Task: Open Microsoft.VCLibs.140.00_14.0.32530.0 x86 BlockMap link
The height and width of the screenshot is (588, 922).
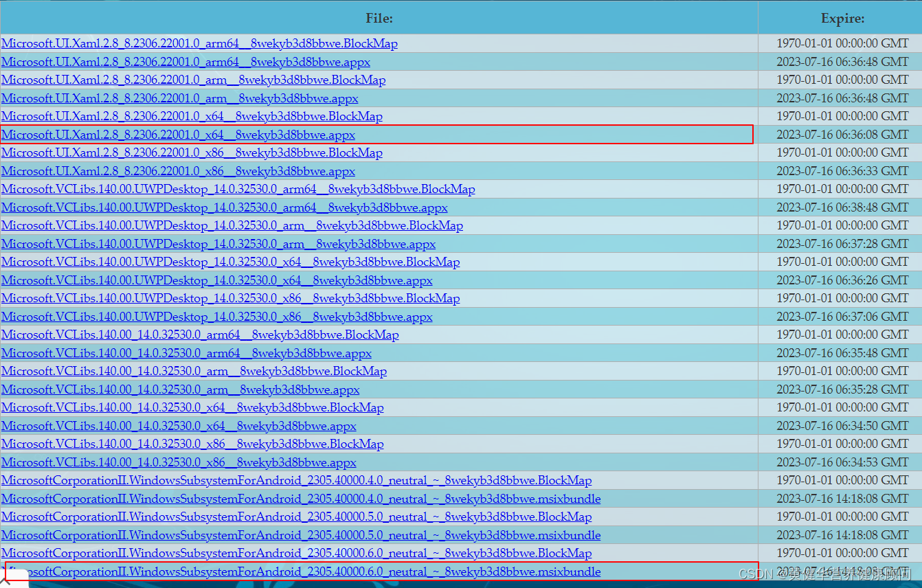Action: (192, 444)
